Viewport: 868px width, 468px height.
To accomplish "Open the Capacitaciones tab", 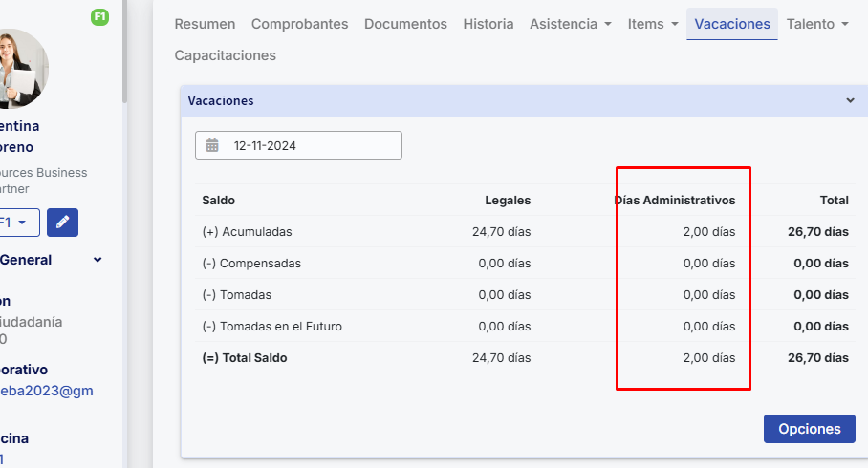I will [225, 55].
